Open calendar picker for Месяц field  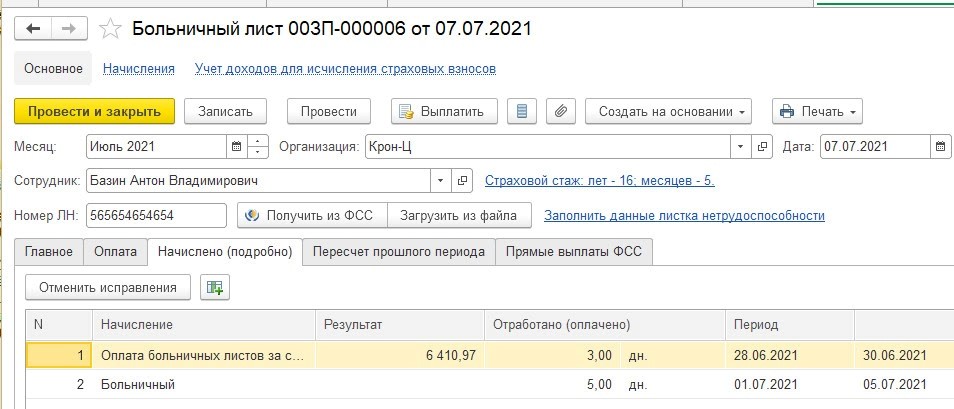(x=237, y=147)
